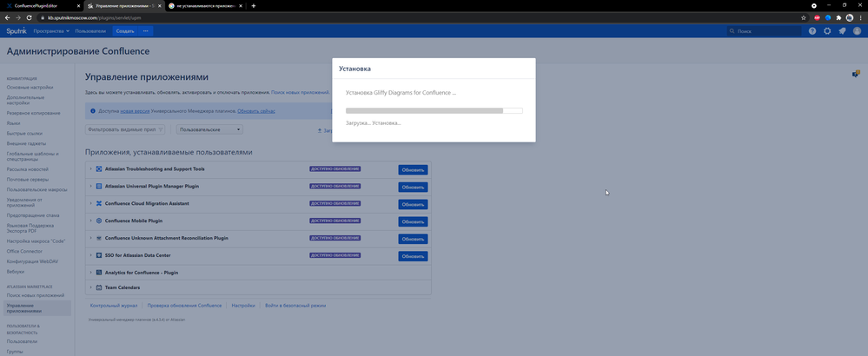Click the blue circle extension icon
Screen dimensions: 868x356
[x=828, y=17]
